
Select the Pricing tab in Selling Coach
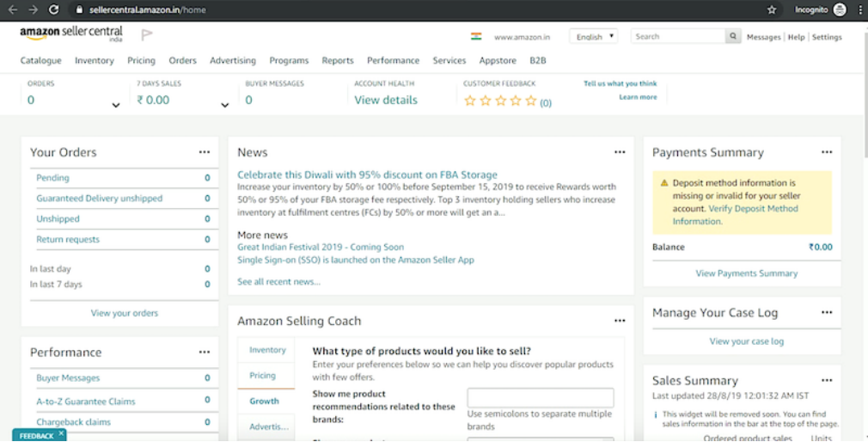pos(266,376)
